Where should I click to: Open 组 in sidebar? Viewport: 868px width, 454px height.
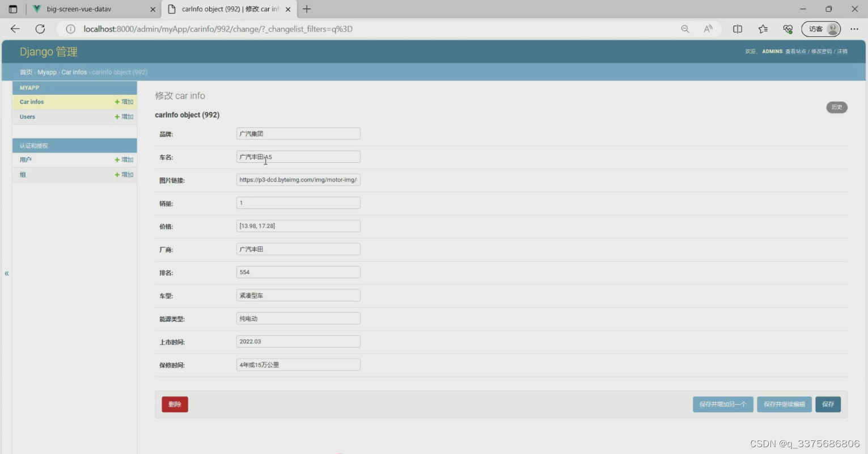coord(23,175)
